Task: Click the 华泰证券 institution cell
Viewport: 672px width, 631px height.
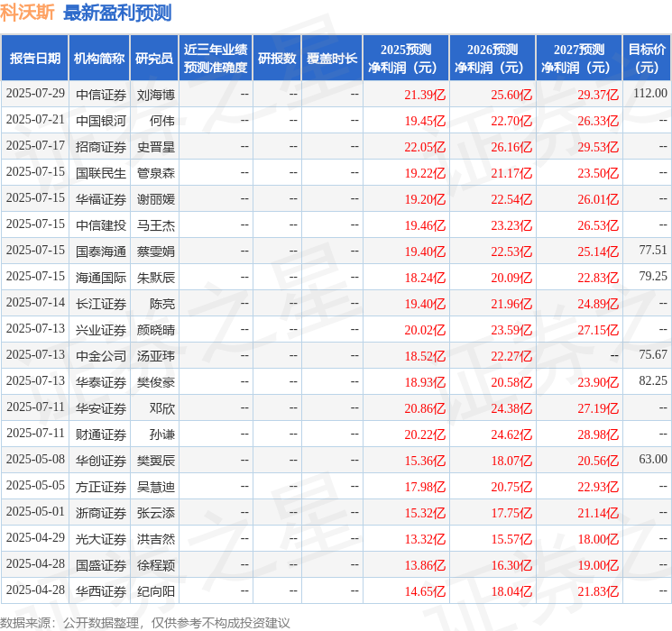Action: pos(101,382)
